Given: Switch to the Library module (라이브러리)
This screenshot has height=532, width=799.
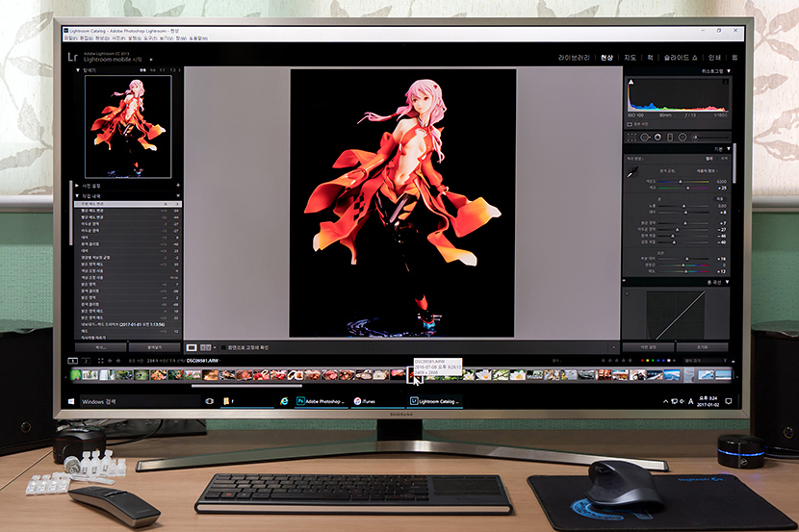Looking at the screenshot, I should click(x=573, y=57).
